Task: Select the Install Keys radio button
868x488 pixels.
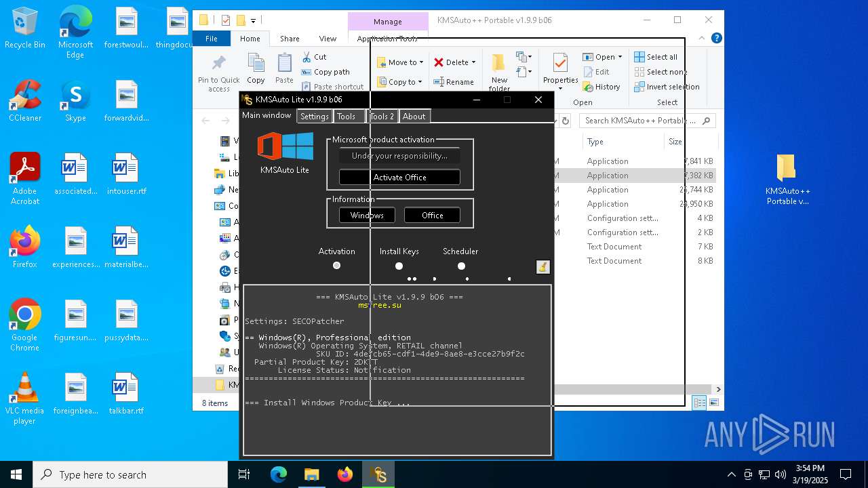Action: click(x=399, y=266)
